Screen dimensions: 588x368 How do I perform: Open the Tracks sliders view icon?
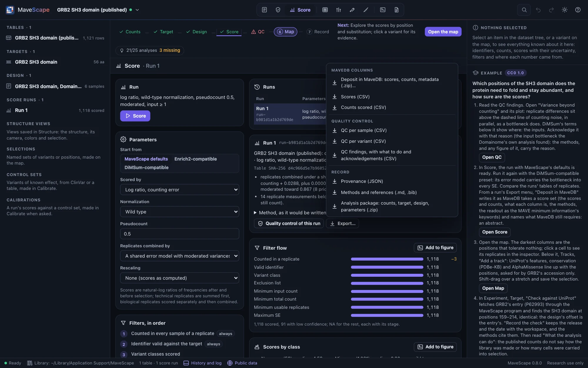[339, 10]
